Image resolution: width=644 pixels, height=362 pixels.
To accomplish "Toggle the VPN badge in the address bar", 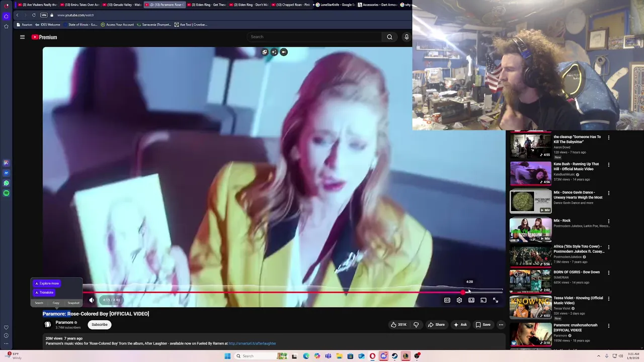I will tap(44, 15).
